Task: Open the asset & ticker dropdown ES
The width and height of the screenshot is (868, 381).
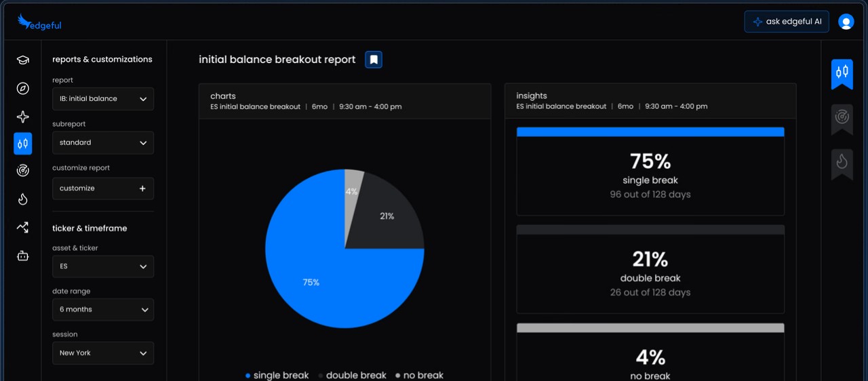Action: tap(103, 266)
